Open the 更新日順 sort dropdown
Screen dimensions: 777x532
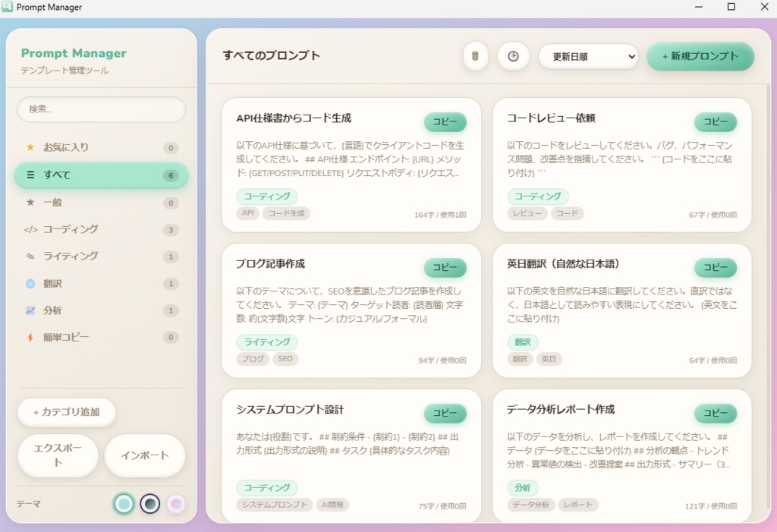click(x=589, y=56)
